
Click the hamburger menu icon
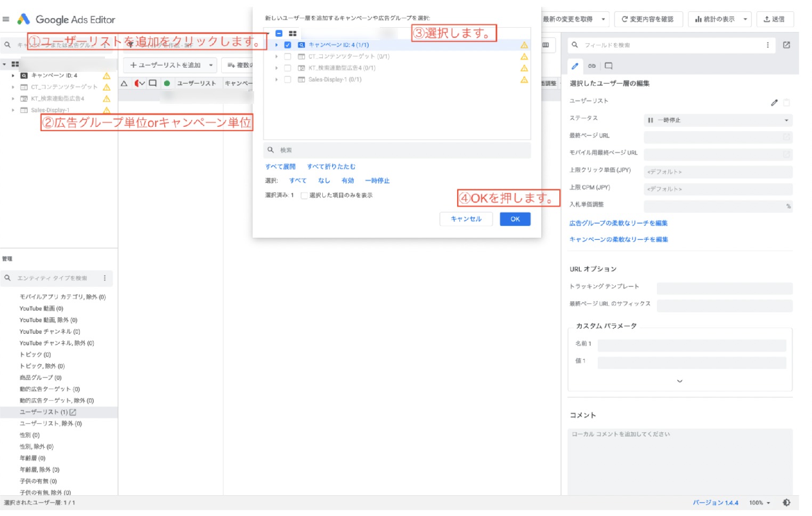click(x=6, y=19)
